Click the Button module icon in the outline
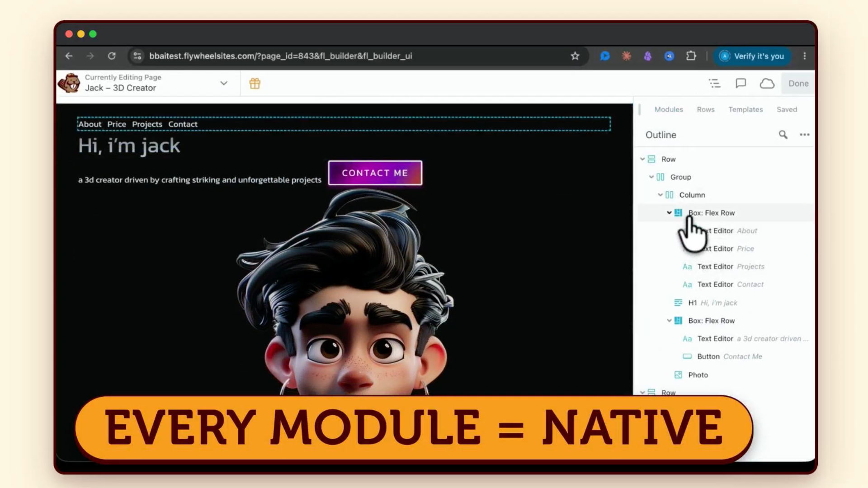The image size is (868, 488). coord(687,357)
